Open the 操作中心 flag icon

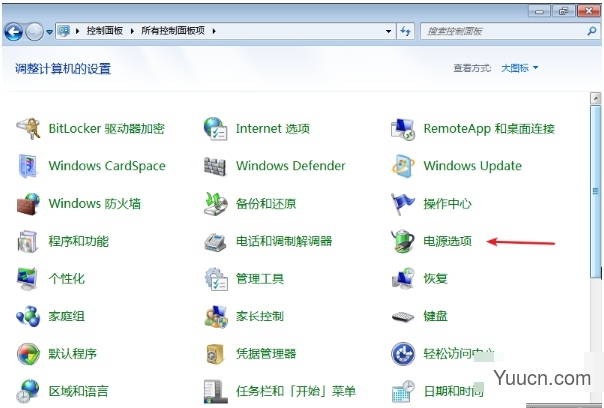tap(403, 203)
